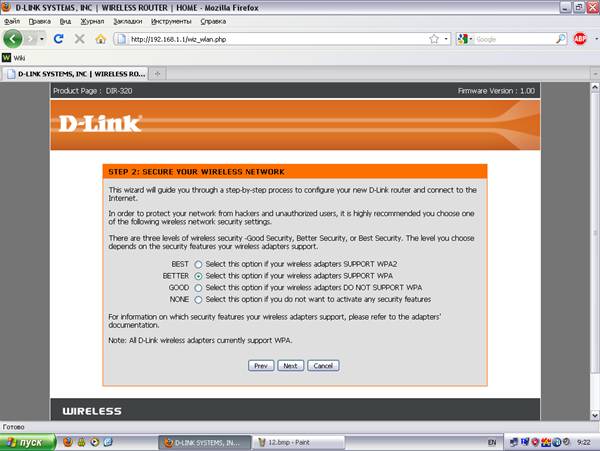Click the Prev button
This screenshot has height=451, width=600.
pyautogui.click(x=261, y=366)
